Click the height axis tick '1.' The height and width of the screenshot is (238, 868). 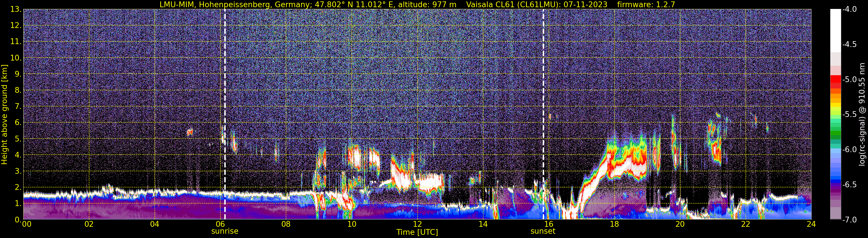[x=18, y=204]
